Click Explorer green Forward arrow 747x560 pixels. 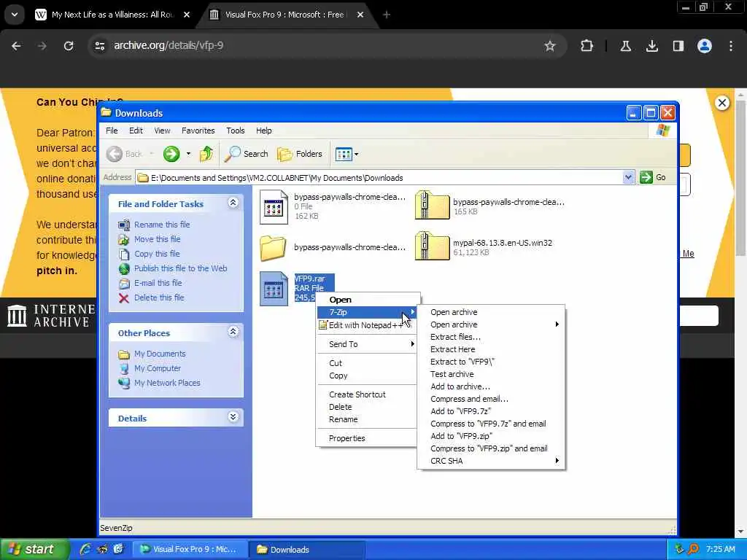[171, 154]
